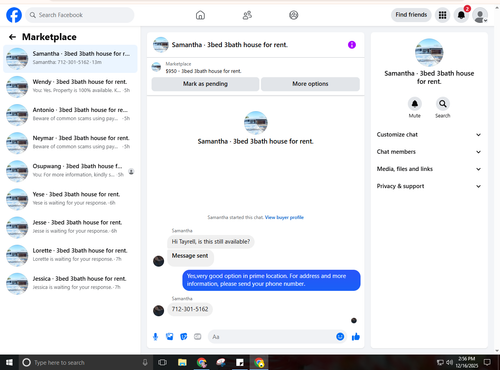Expand Customize chat section
Image resolution: width=500 pixels, height=370 pixels.
(x=429, y=135)
